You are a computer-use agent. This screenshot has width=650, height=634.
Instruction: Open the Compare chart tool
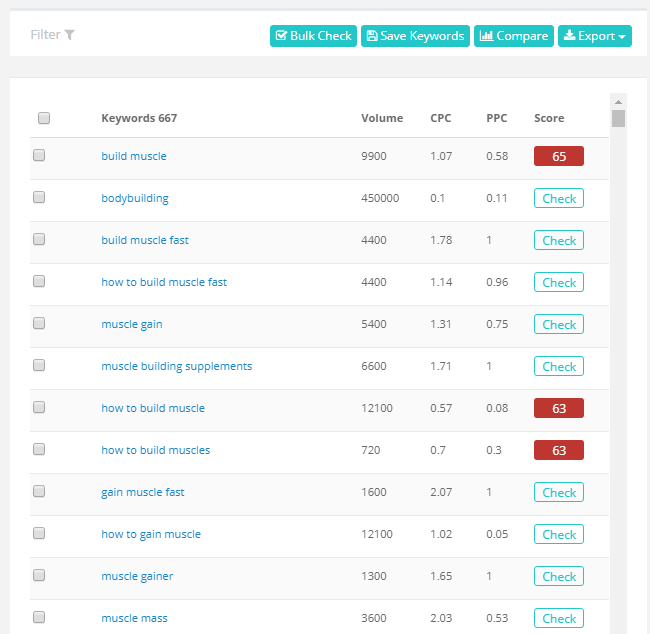513,36
